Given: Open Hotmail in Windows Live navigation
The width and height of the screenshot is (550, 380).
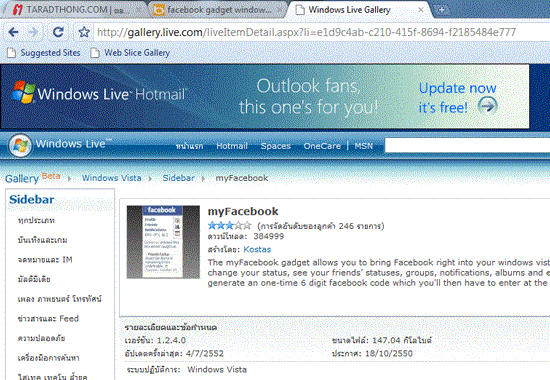Looking at the screenshot, I should click(x=232, y=146).
